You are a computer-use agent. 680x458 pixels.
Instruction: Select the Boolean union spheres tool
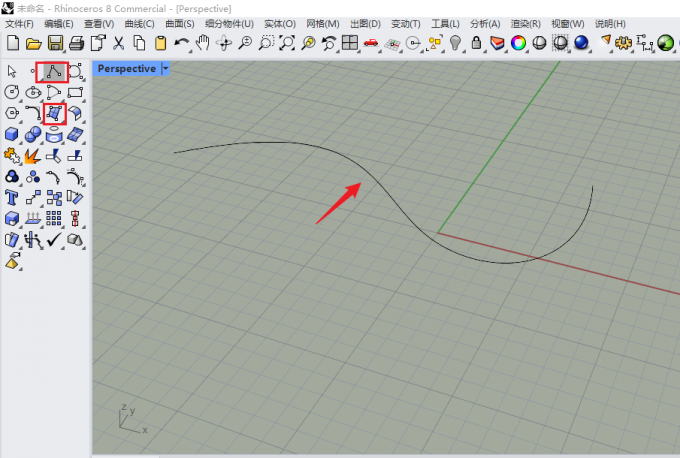(33, 134)
